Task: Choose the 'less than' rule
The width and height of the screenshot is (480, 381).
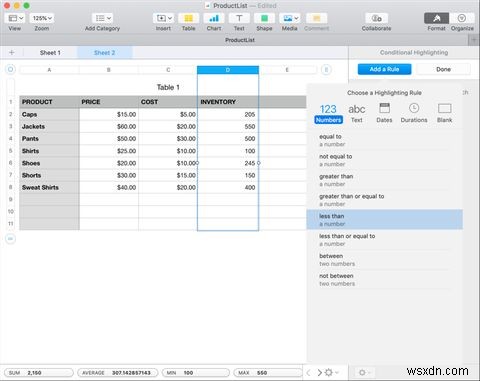Action: pos(385,220)
